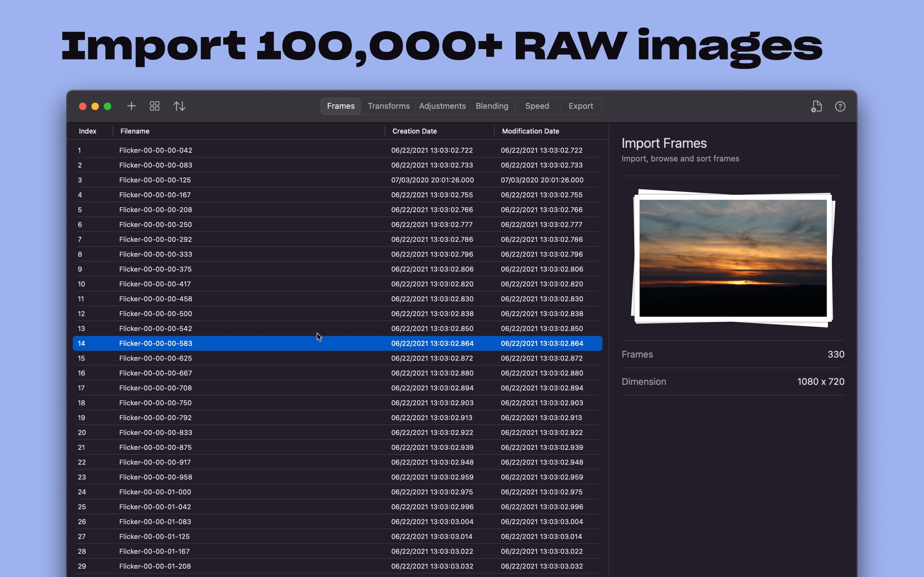The height and width of the screenshot is (577, 924).
Task: Click the help question mark icon
Action: coord(840,106)
